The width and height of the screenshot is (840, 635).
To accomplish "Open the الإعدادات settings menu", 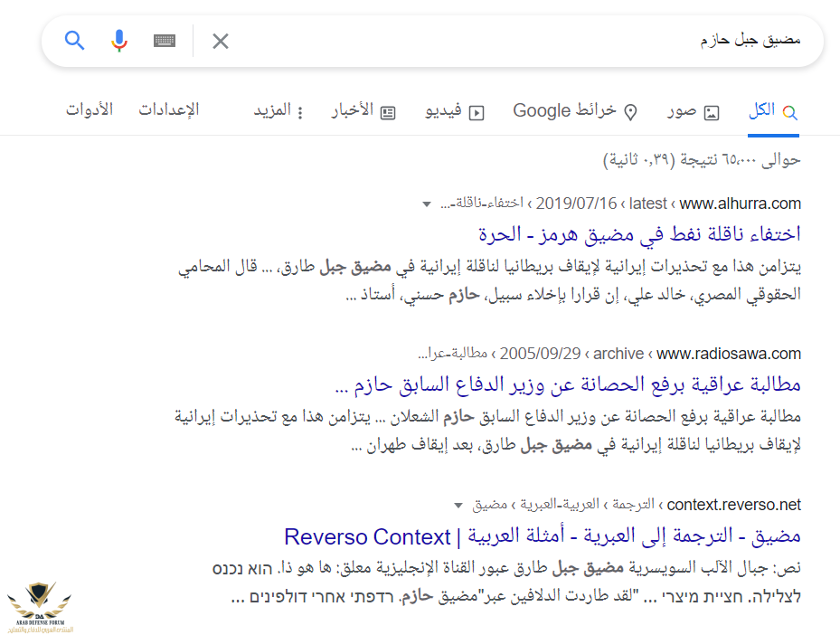I will pos(168,110).
